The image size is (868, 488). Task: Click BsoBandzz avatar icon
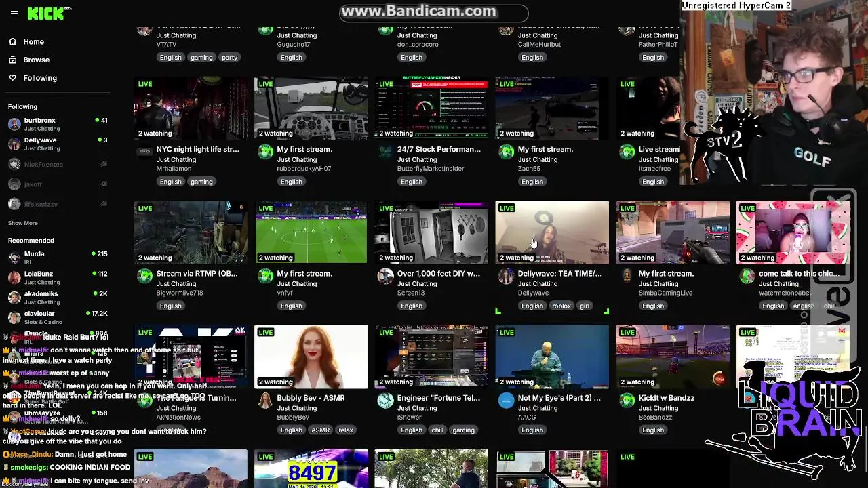627,400
